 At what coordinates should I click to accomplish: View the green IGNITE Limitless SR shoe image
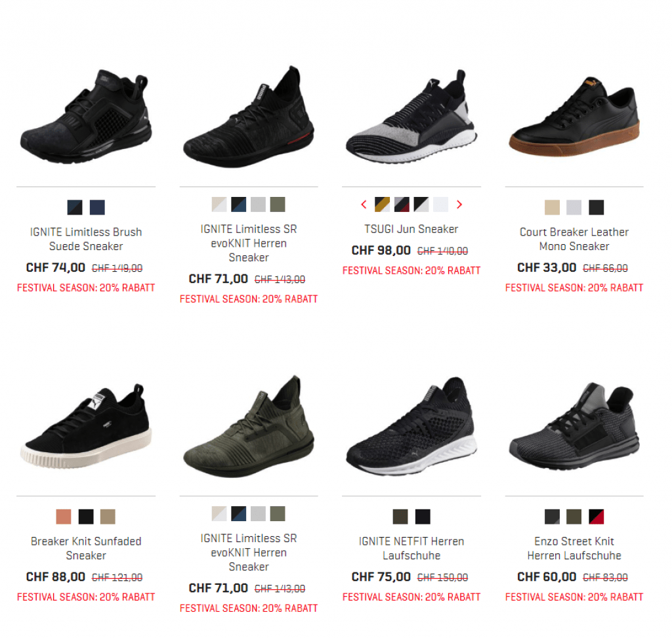coord(249,427)
